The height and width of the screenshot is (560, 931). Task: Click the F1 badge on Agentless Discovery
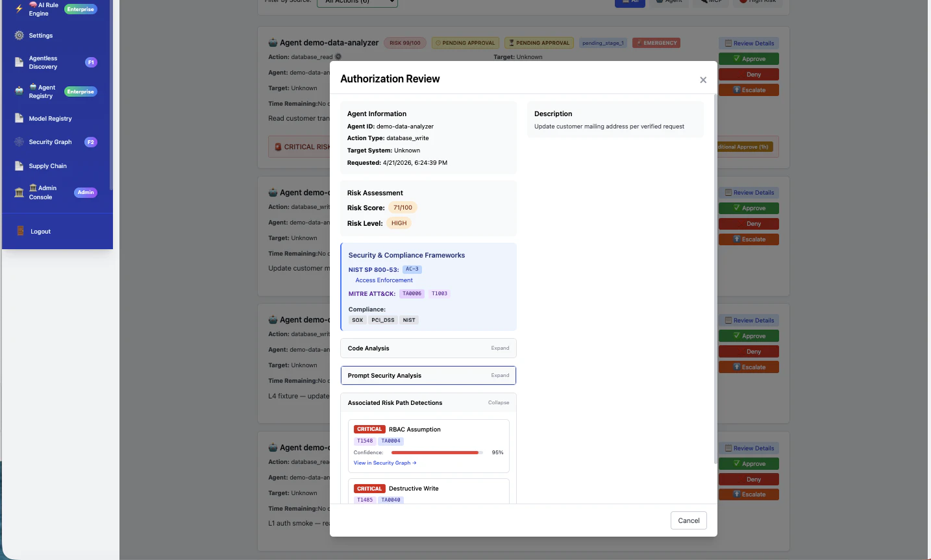[91, 62]
